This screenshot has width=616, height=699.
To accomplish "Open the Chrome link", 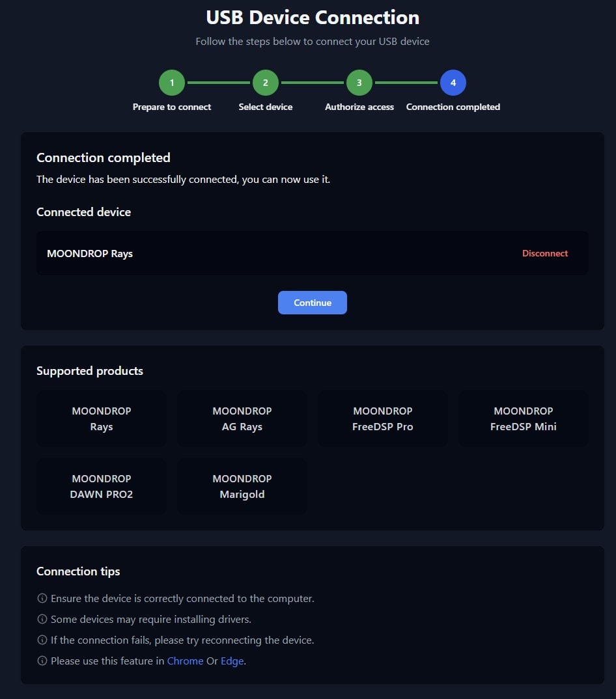I will pyautogui.click(x=185, y=661).
